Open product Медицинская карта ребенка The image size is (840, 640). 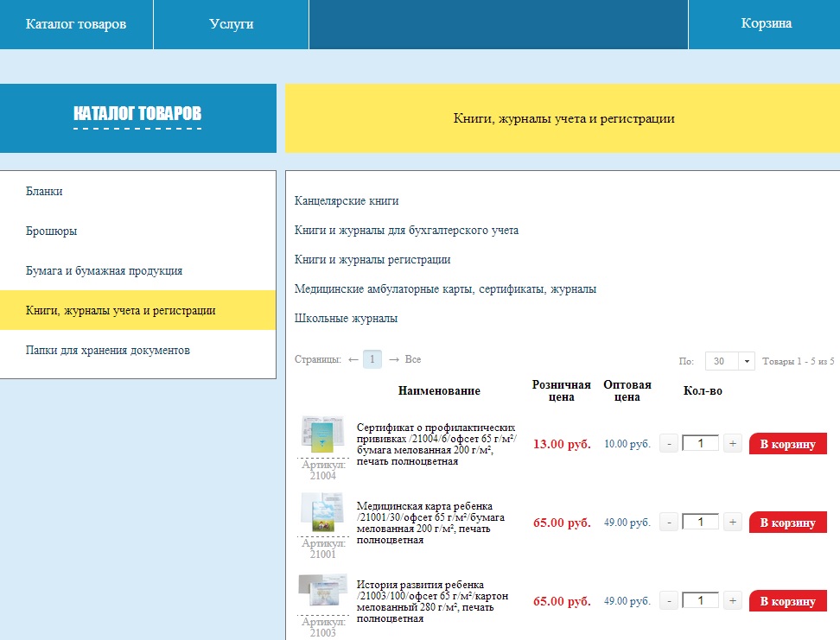[x=430, y=523]
